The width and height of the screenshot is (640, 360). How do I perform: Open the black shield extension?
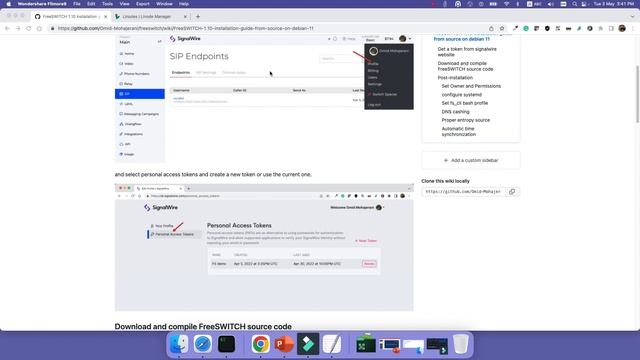(x=547, y=29)
